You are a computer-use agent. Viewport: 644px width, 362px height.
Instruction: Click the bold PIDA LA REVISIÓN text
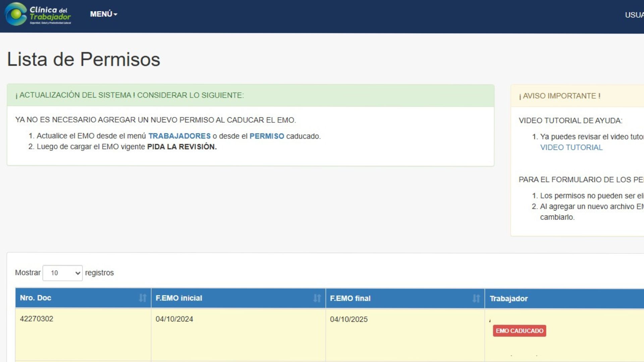(x=182, y=147)
